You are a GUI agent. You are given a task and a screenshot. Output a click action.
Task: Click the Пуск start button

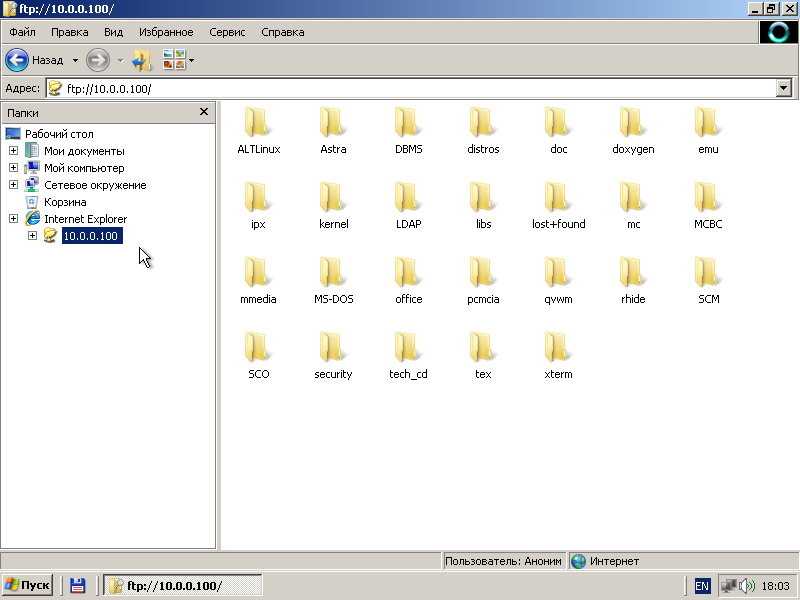coord(27,586)
